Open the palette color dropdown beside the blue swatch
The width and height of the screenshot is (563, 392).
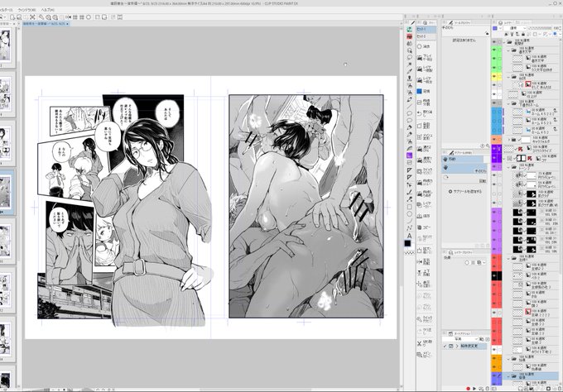click(501, 28)
